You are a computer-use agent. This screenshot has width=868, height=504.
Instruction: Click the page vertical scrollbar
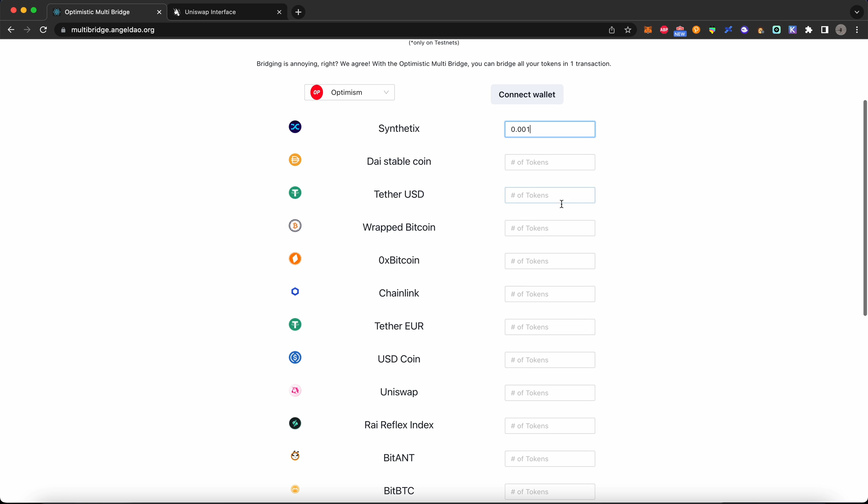[x=865, y=208]
